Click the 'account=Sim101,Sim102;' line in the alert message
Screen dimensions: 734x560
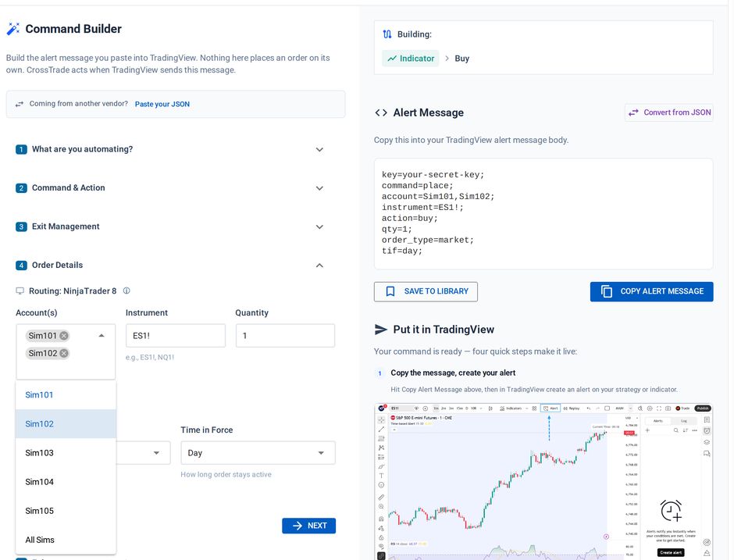pos(438,196)
